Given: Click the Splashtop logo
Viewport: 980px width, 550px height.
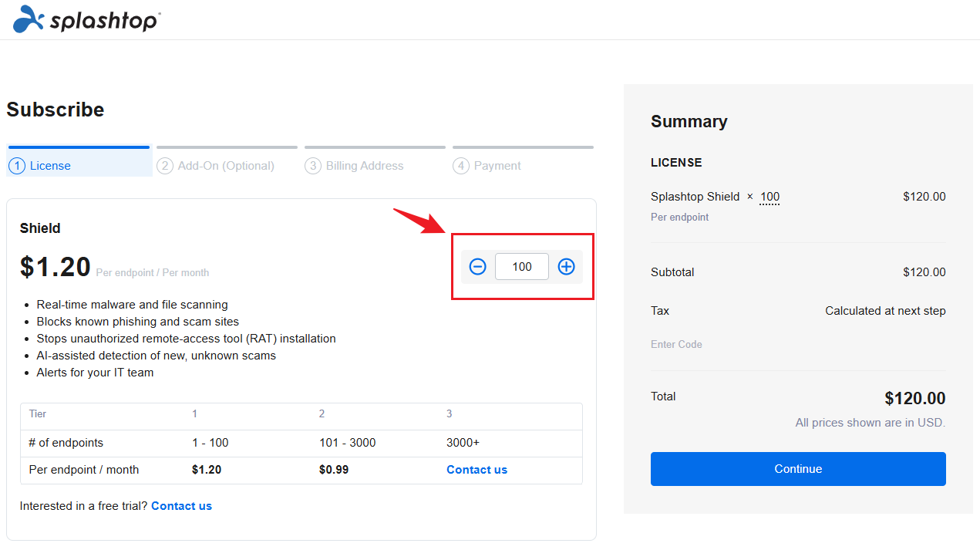Looking at the screenshot, I should coord(86,19).
